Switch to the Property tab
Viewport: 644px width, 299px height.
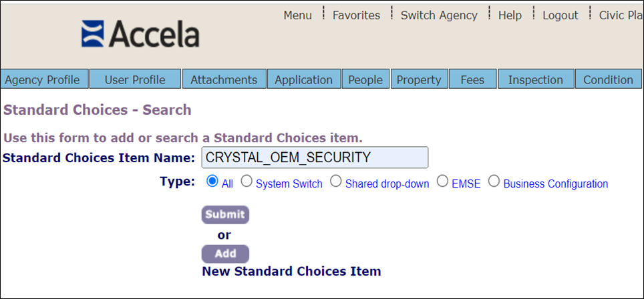click(x=419, y=79)
